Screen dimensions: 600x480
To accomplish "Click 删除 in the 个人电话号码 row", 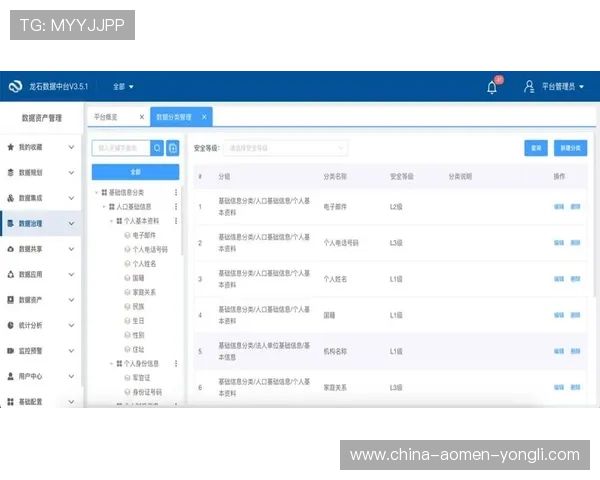I will pos(575,243).
